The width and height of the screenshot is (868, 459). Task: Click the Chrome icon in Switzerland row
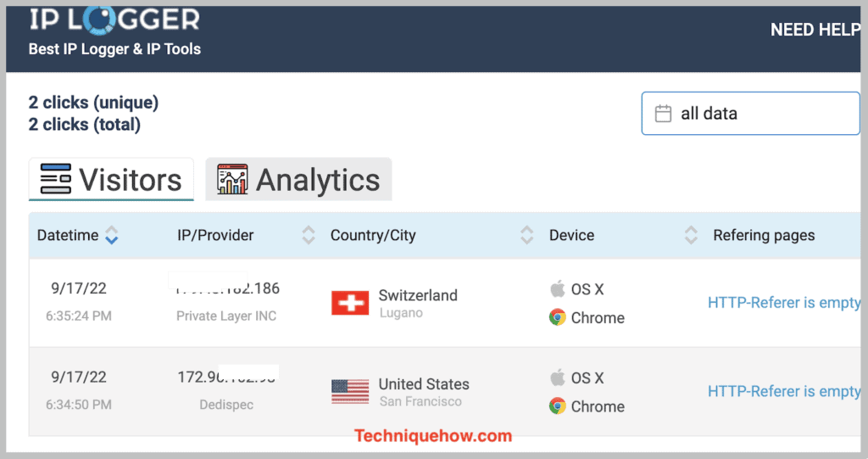click(x=558, y=317)
